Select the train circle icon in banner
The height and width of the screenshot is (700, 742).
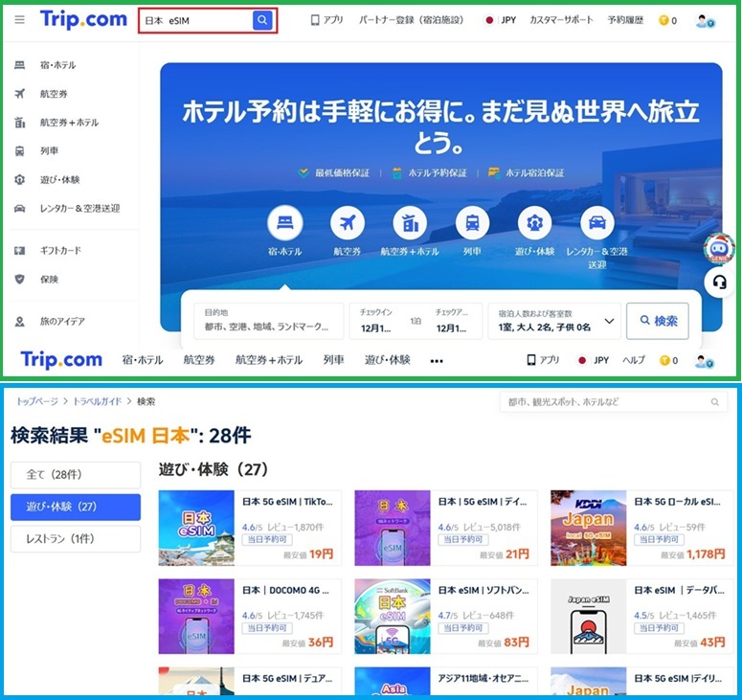pos(472,224)
